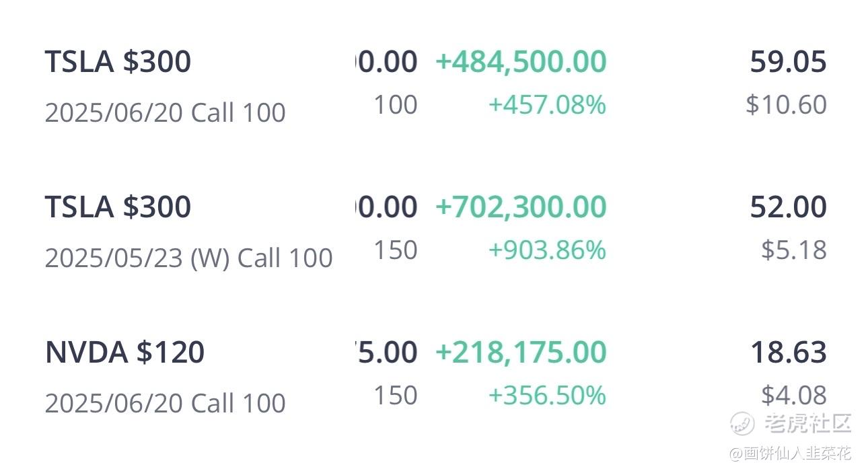868x473 pixels.
Task: Select the 2025/06/20 Call 100 TSLA contract
Action: [165, 112]
